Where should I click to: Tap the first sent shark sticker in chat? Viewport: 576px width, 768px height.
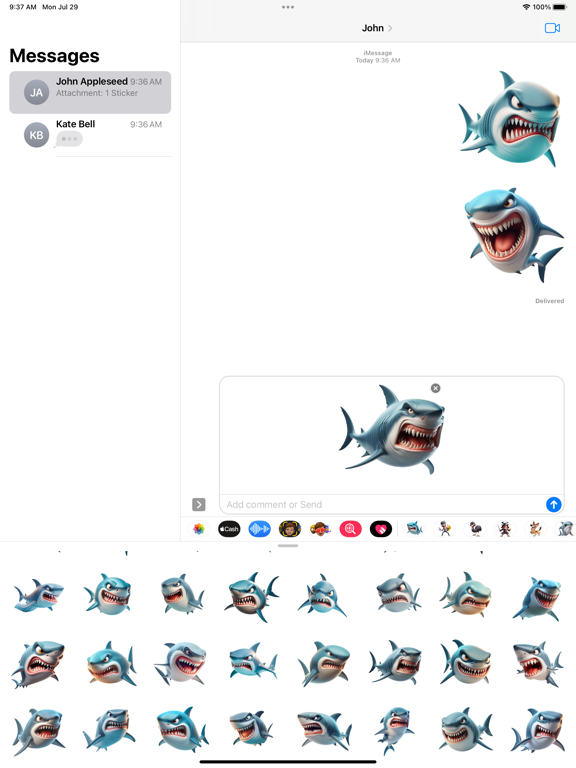(x=509, y=119)
